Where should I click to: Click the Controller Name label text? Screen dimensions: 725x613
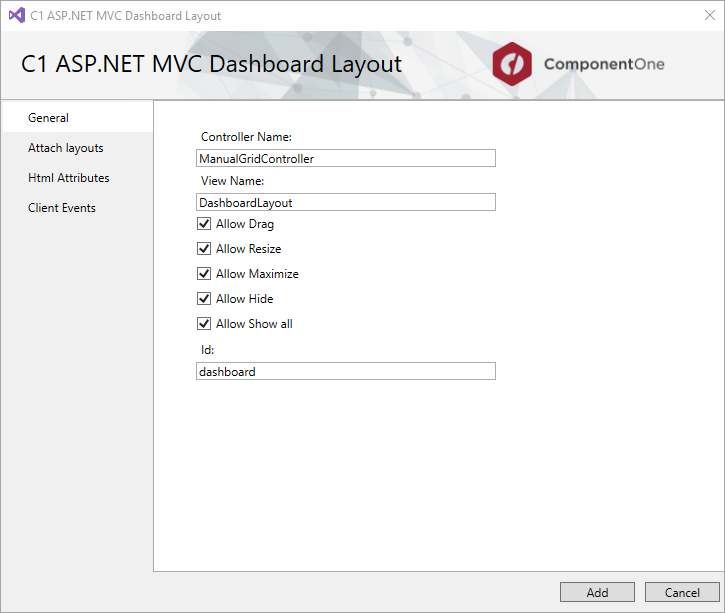tap(246, 137)
